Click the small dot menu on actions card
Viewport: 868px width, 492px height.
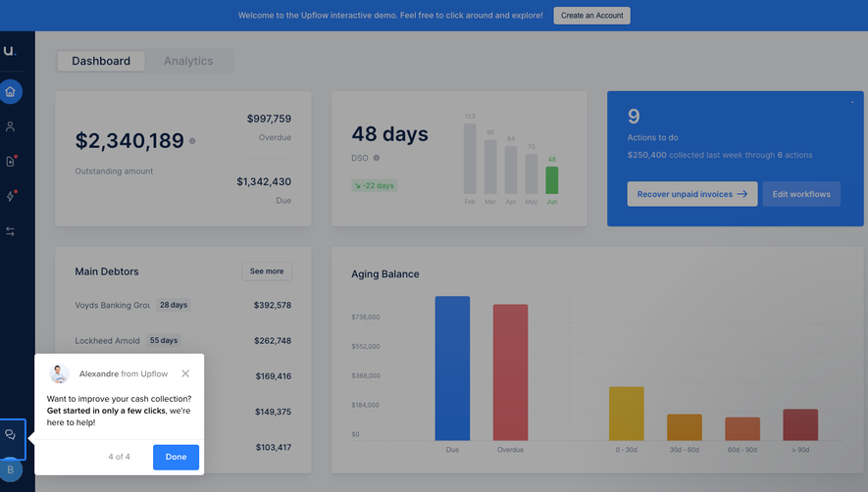click(852, 102)
